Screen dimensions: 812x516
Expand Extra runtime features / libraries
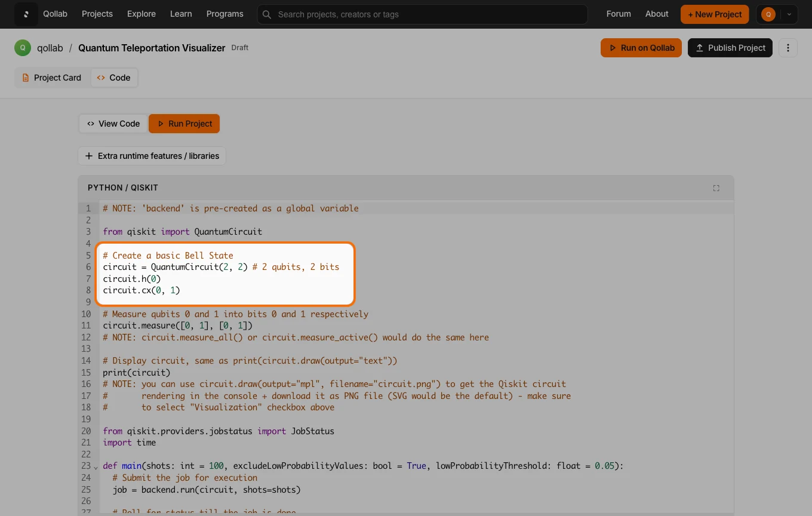pos(152,156)
